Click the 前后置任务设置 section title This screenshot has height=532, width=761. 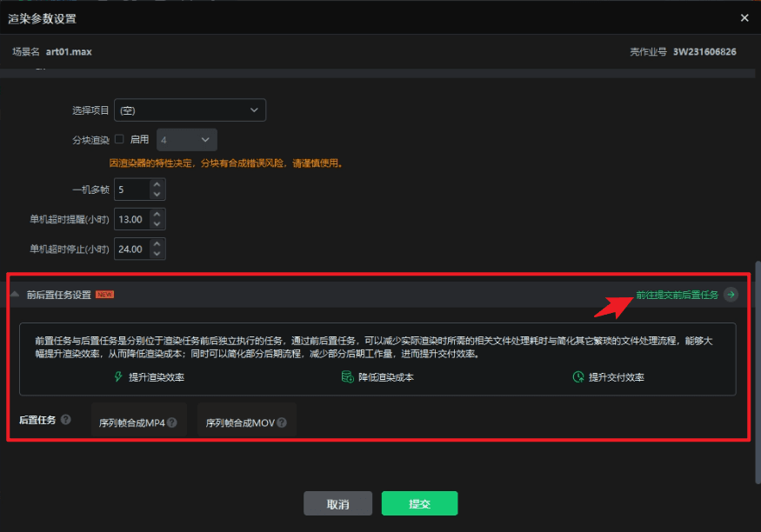pyautogui.click(x=59, y=295)
